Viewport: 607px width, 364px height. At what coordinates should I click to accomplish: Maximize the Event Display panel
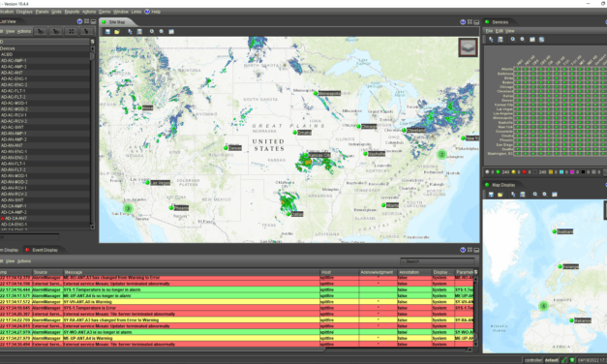(x=470, y=250)
